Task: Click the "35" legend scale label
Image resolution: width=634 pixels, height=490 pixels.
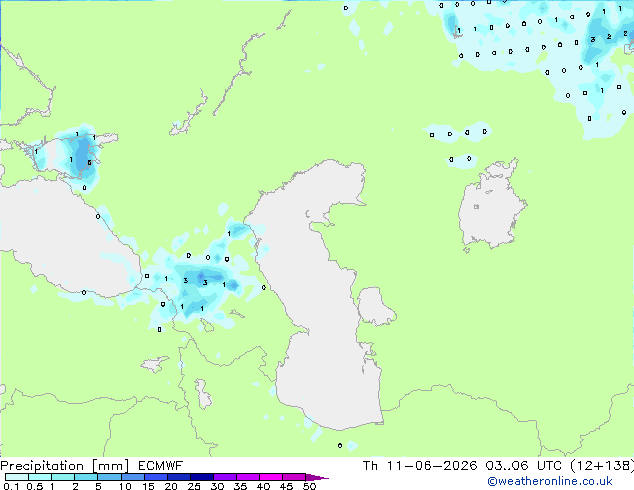Action: pos(240,486)
